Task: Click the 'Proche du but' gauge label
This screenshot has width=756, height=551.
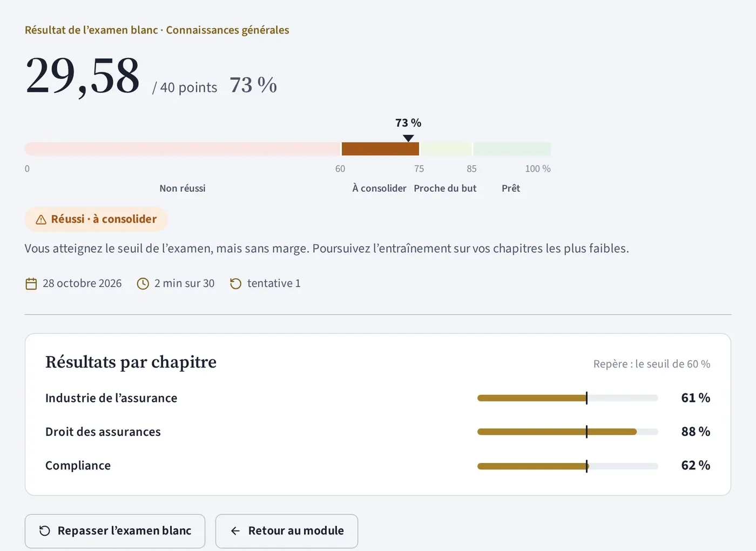Action: (x=445, y=189)
